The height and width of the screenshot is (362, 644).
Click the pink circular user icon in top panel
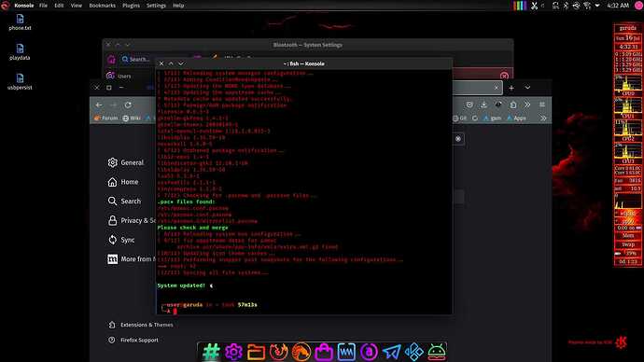[x=639, y=6]
